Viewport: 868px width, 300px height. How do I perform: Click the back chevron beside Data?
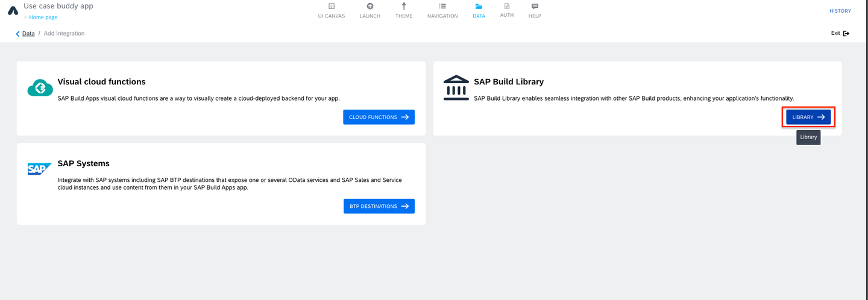tap(17, 34)
